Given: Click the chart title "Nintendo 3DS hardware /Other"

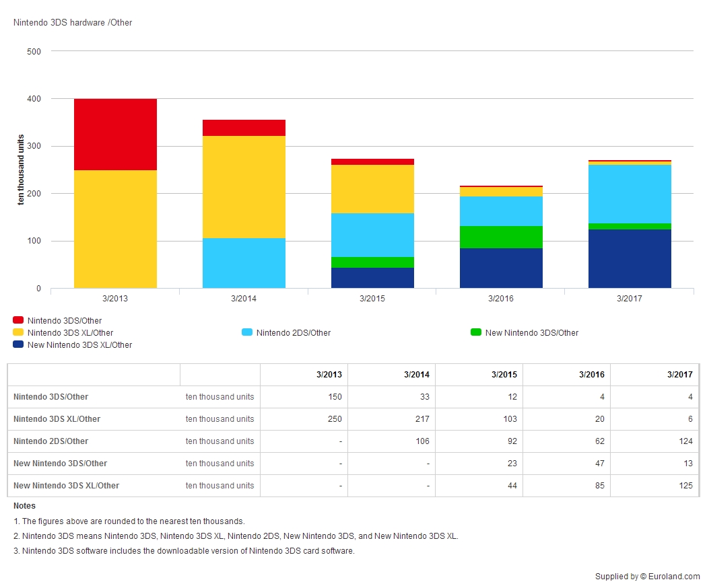Looking at the screenshot, I should 73,22.
